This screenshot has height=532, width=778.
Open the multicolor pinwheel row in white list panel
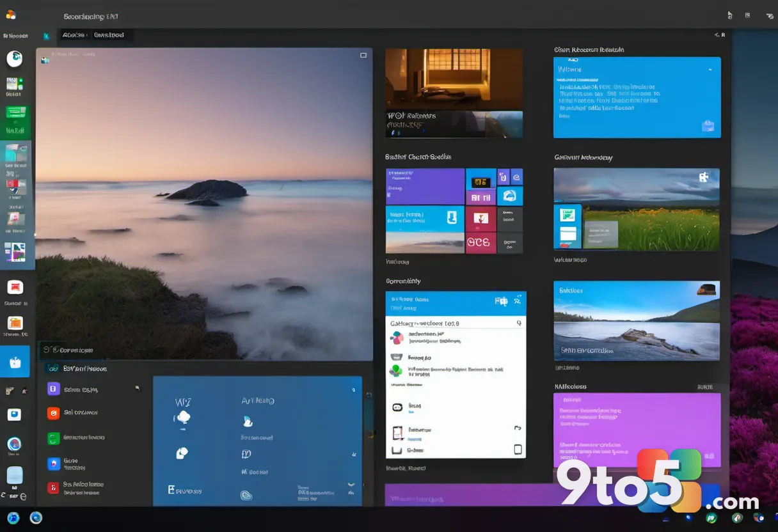[454, 338]
